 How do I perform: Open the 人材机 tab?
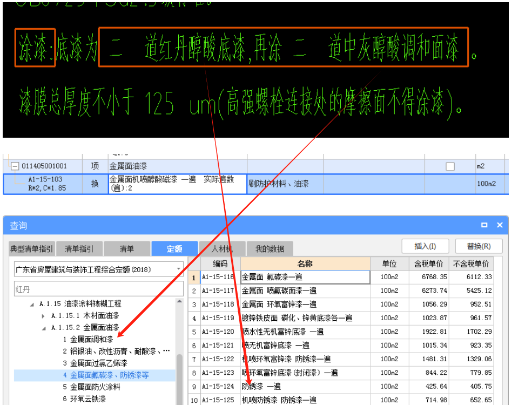tap(222, 248)
